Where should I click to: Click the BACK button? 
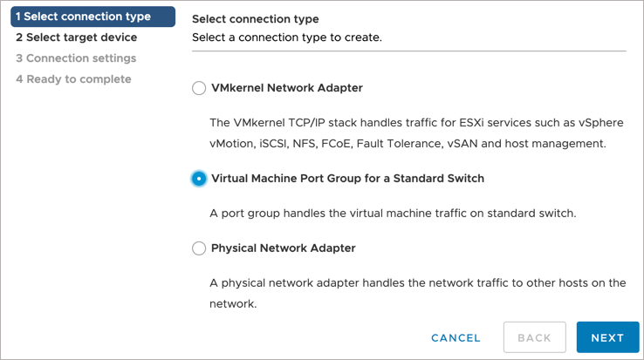click(x=534, y=338)
